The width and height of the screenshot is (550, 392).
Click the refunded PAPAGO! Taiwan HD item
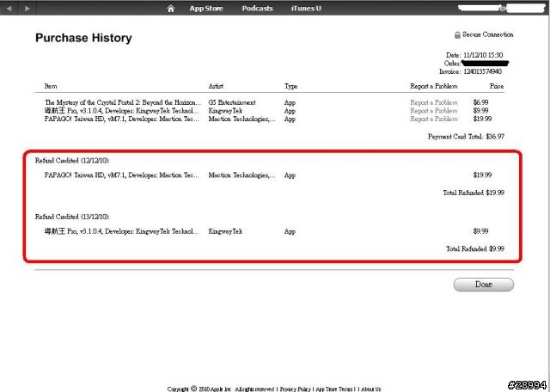(x=122, y=175)
